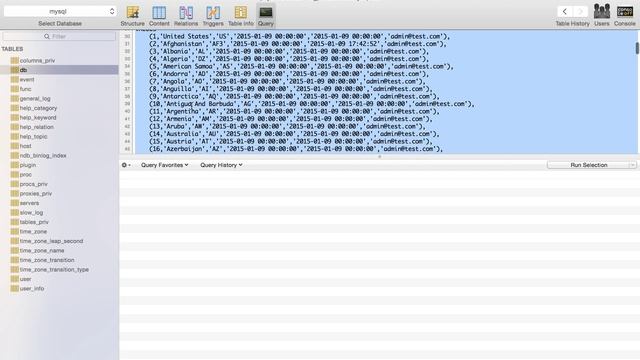Viewport: 640px width, 360px height.
Task: Click the 'Australia' query line
Action: pyautogui.click(x=294, y=133)
